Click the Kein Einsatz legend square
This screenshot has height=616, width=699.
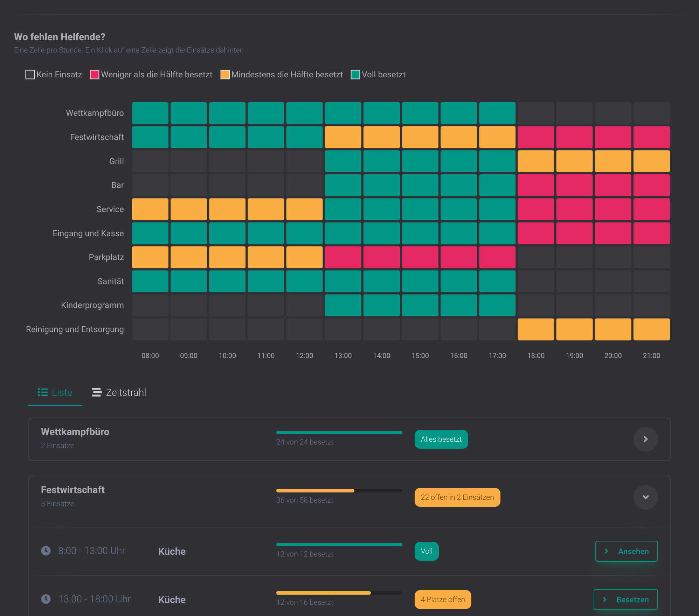click(30, 75)
